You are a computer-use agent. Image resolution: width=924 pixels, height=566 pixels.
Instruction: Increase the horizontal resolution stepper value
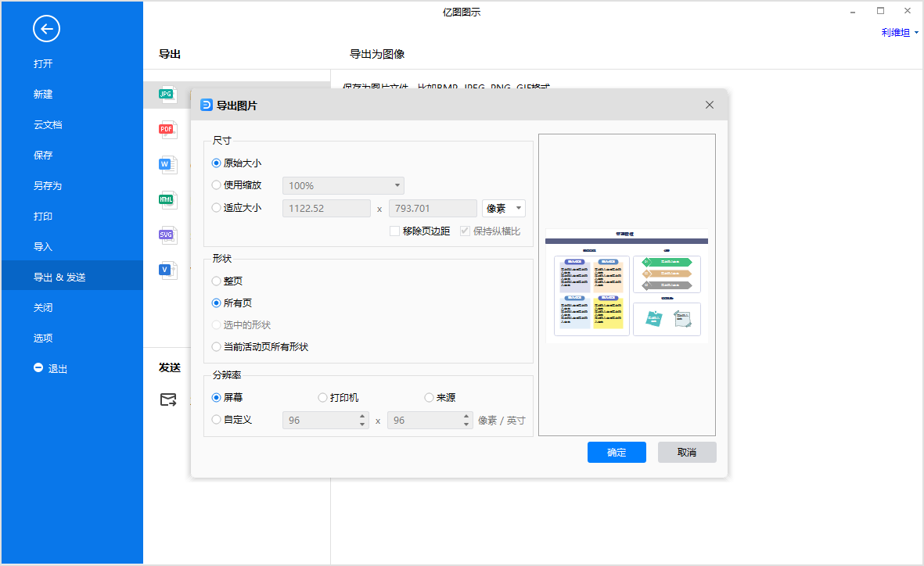coord(362,417)
